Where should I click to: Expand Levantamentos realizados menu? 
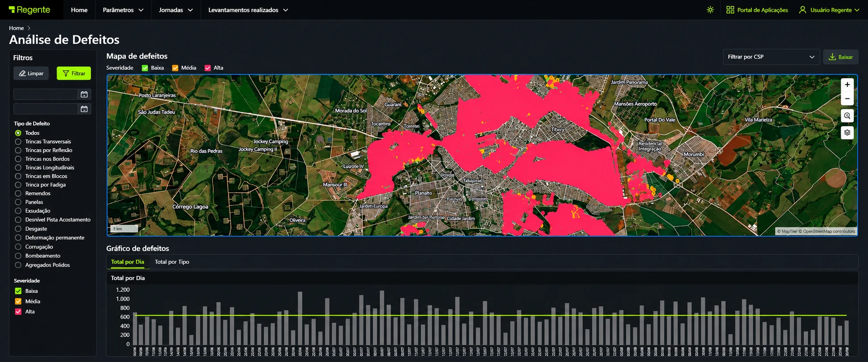248,10
